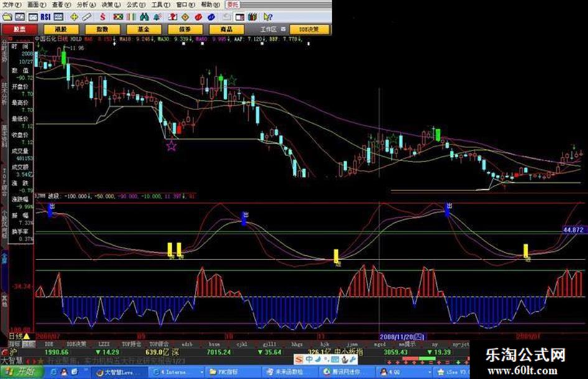Click the binoculars search icon
588x379 pixels.
144,16
